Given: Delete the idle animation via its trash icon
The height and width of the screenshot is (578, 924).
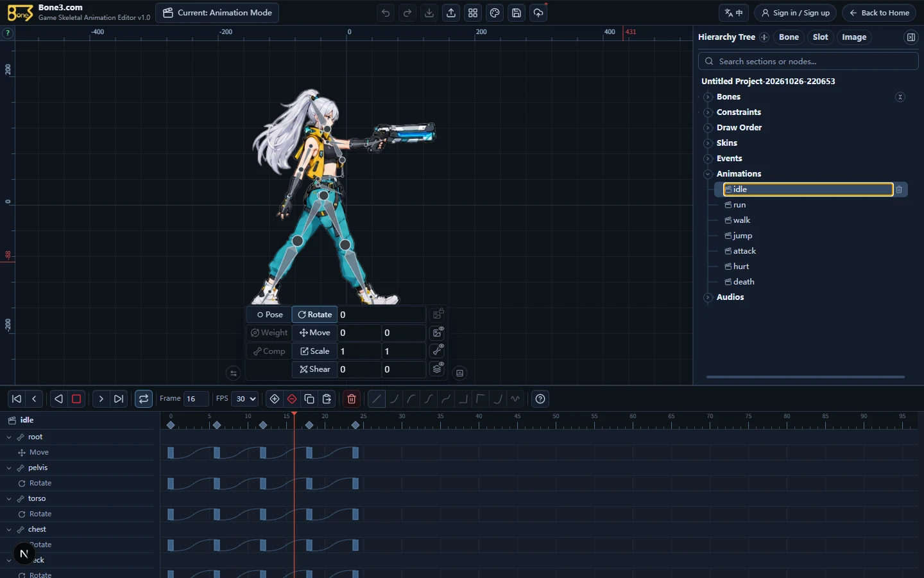Looking at the screenshot, I should pyautogui.click(x=899, y=189).
